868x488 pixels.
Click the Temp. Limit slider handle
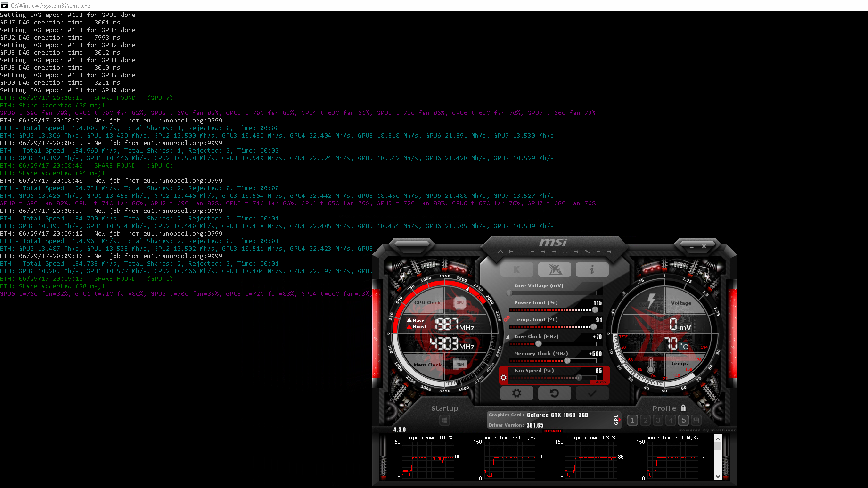pyautogui.click(x=593, y=327)
